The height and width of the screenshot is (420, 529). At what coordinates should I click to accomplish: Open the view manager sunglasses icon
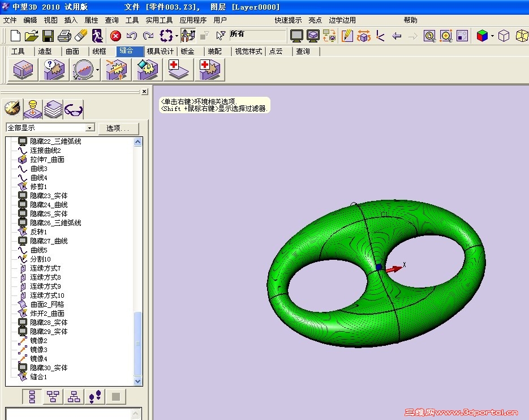(x=74, y=110)
